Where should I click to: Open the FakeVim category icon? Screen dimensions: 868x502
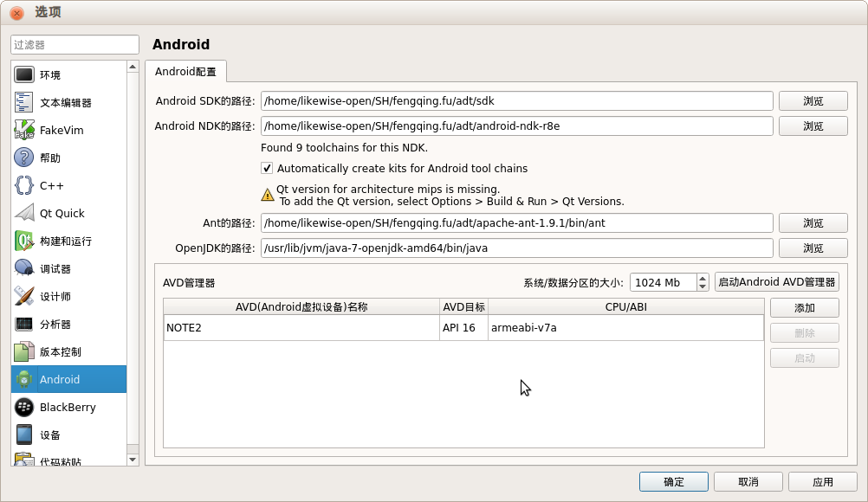pyautogui.click(x=23, y=130)
